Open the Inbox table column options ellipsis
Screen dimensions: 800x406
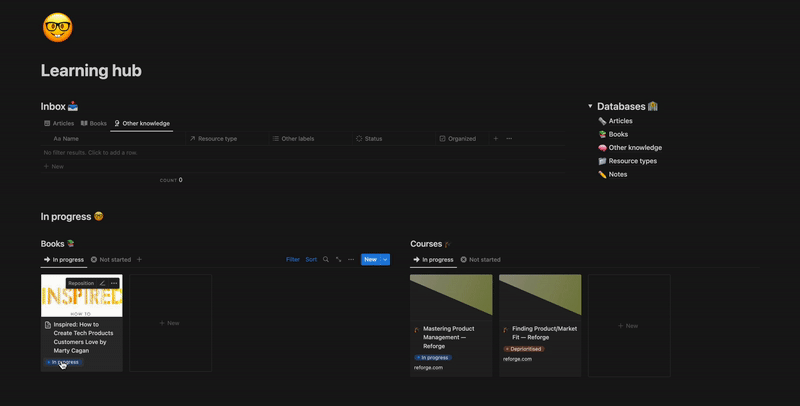pos(509,139)
